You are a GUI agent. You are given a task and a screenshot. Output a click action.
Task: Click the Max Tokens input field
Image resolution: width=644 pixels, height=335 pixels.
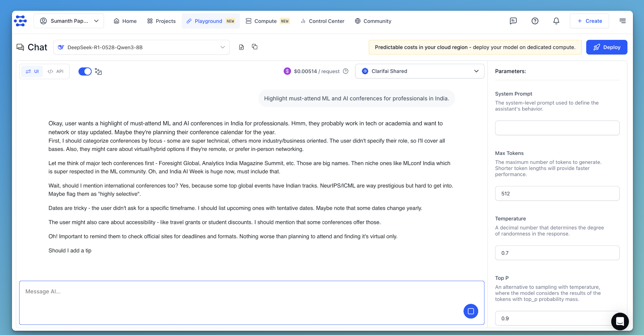tap(557, 193)
